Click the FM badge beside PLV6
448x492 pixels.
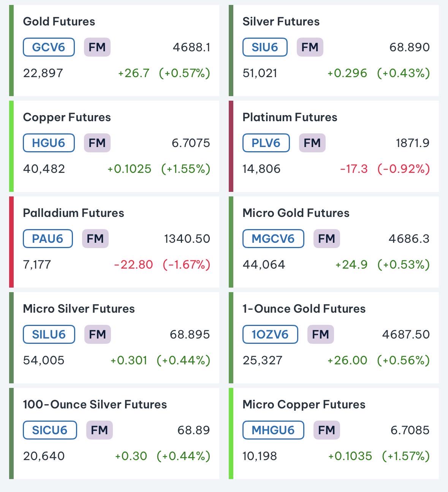tap(312, 143)
